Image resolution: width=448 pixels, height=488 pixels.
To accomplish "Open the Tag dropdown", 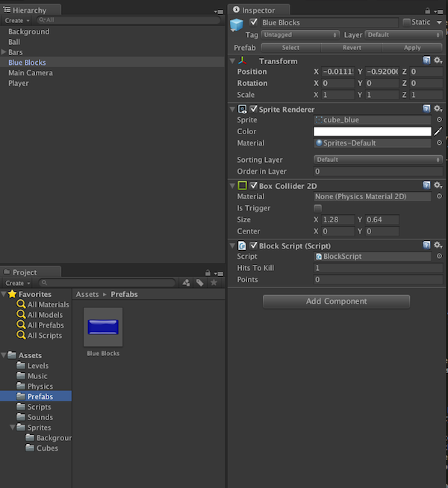I will [300, 35].
